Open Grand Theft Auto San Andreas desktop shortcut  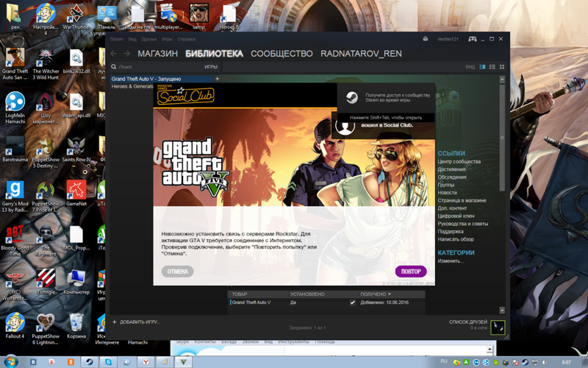point(15,63)
